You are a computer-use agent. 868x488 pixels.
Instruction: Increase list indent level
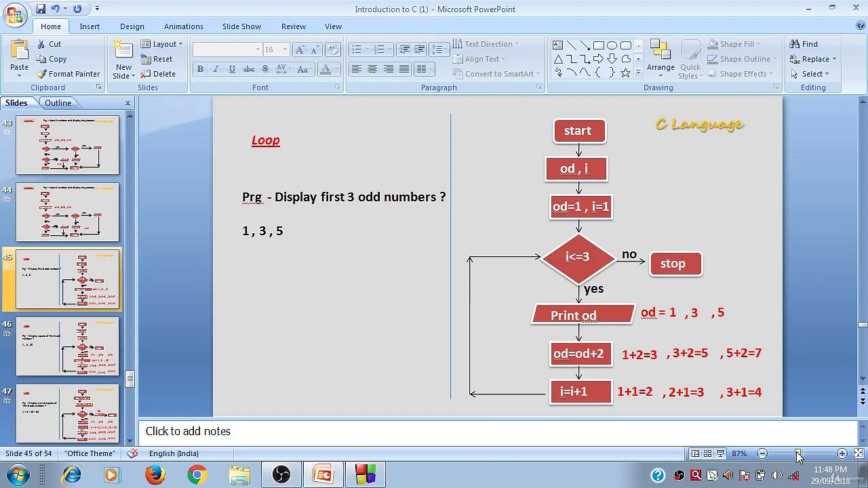coord(420,49)
